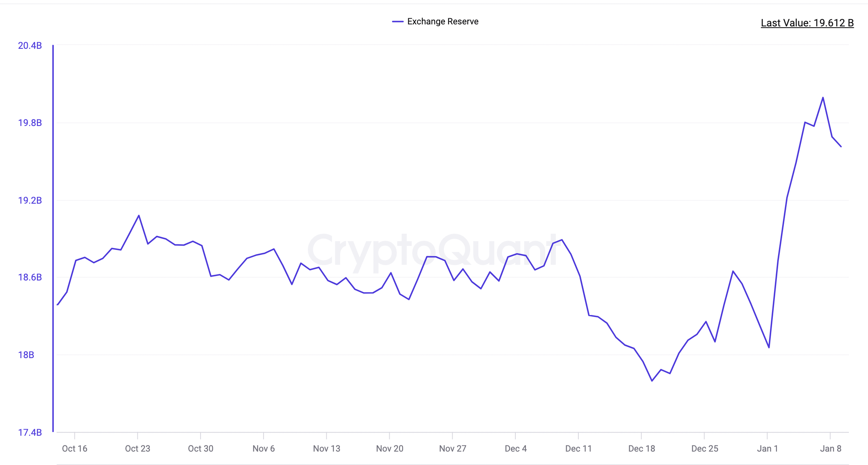Viewport: 868px width, 465px height.
Task: Click the Nov 20 date tick label
Action: (390, 448)
